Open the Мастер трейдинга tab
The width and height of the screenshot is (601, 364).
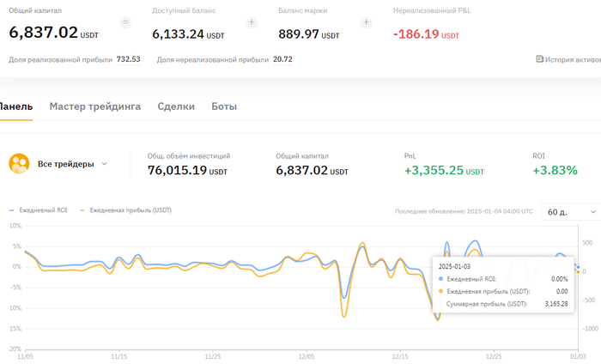[x=94, y=106]
